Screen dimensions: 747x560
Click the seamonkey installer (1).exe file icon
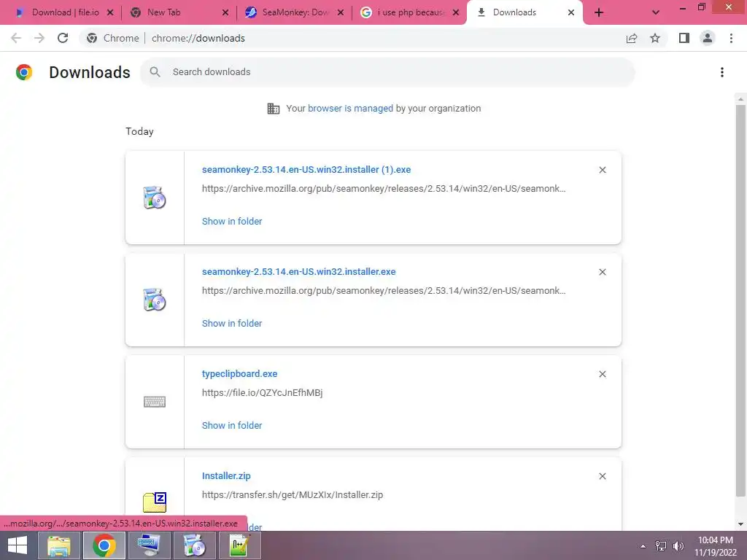155,198
